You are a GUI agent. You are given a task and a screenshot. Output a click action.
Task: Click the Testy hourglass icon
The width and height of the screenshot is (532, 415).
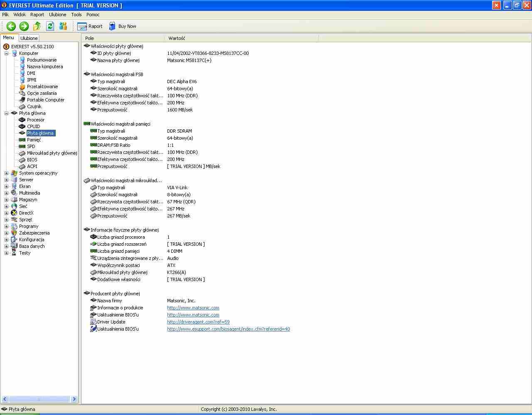[14, 253]
